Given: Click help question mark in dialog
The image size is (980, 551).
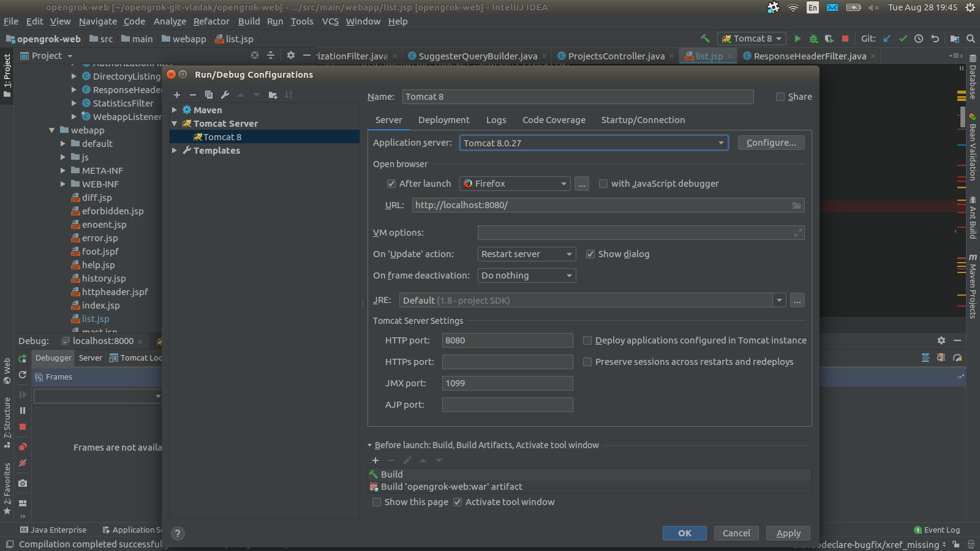Looking at the screenshot, I should tap(178, 534).
